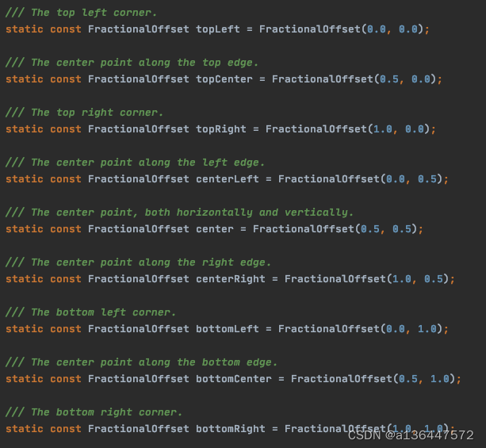Click the bottomCenter identifier

point(234,378)
